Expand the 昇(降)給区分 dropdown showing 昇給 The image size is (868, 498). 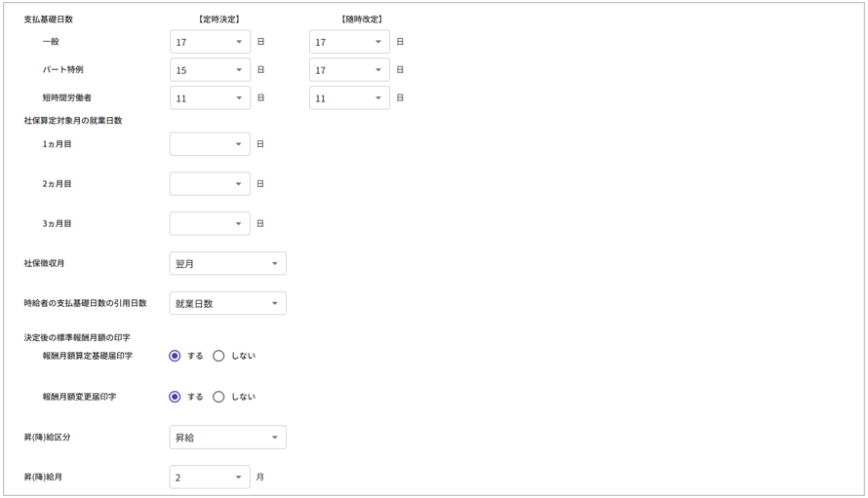click(x=227, y=438)
